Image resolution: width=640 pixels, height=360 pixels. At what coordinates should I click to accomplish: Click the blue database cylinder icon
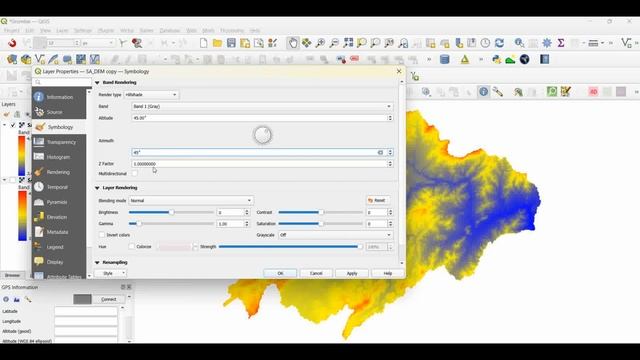444,60
